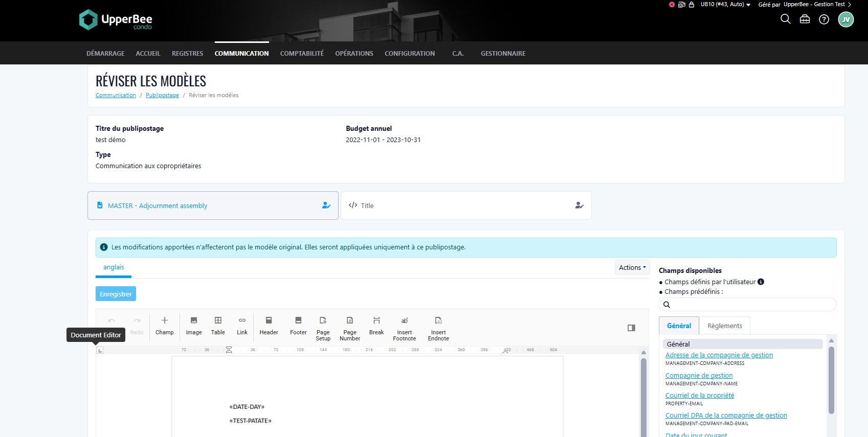The image size is (868, 437).
Task: Switch to the Général fields tab
Action: pos(679,326)
